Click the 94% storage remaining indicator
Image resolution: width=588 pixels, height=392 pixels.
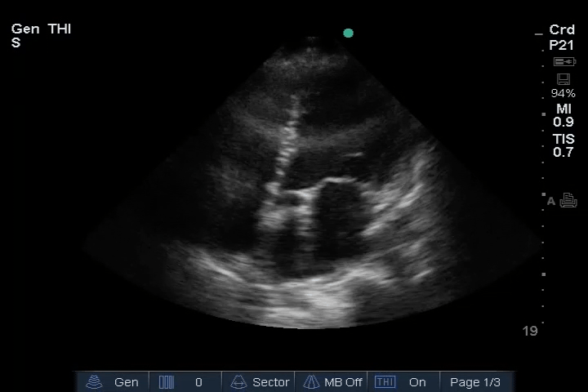click(x=563, y=93)
